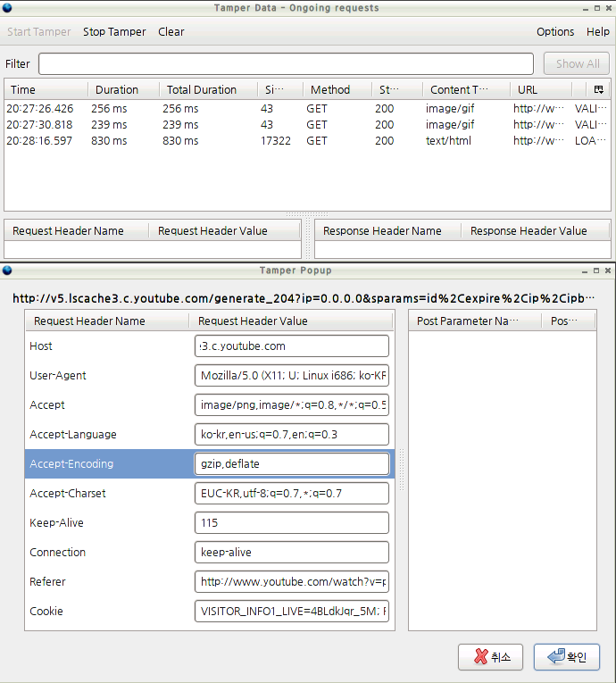Click the Show All button
Viewport: 616px width, 683px height.
coord(578,63)
